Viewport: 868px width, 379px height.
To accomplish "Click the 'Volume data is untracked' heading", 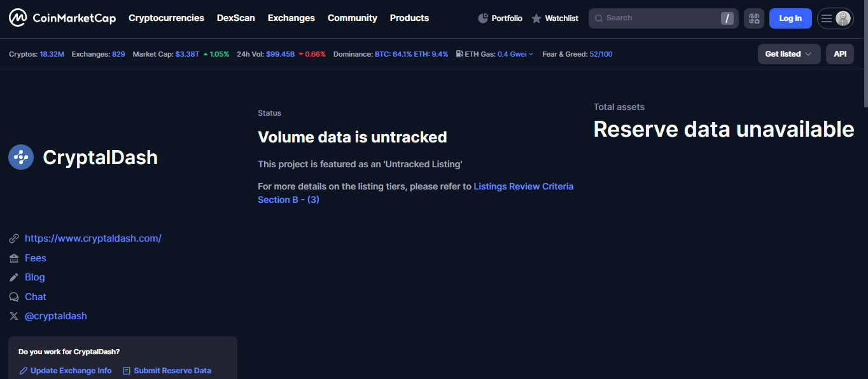I will pyautogui.click(x=353, y=137).
